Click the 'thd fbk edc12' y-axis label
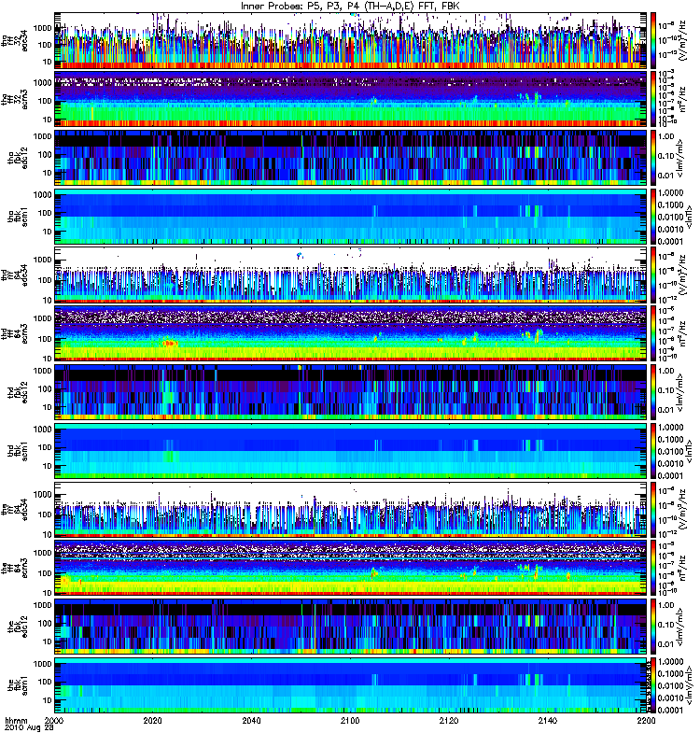The width and height of the screenshot is (700, 747). pyautogui.click(x=18, y=392)
